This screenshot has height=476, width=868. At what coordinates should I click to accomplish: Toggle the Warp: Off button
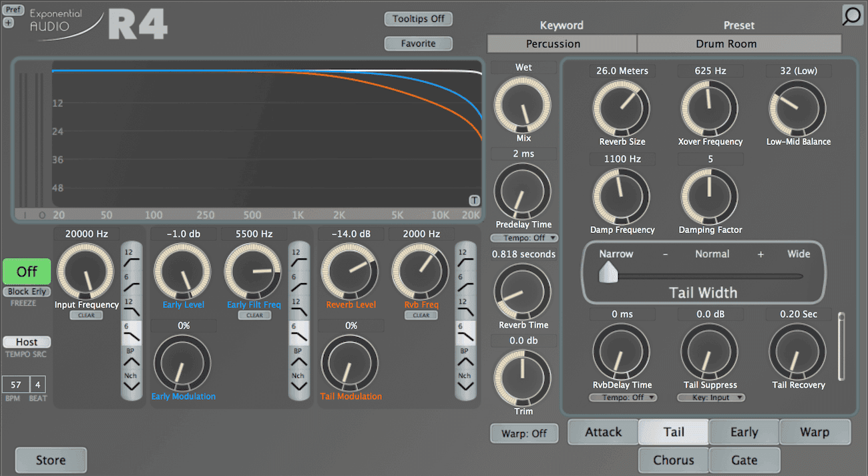[x=524, y=433]
